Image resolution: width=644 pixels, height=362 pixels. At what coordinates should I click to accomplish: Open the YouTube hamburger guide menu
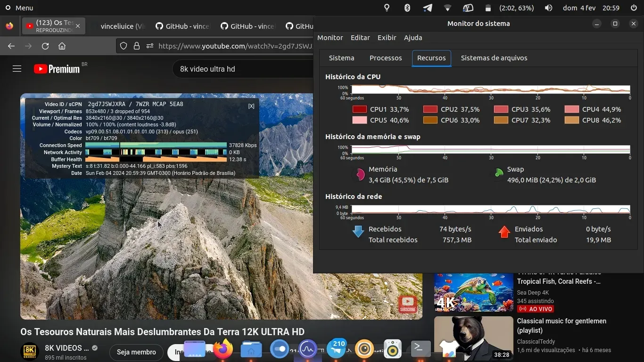(x=17, y=69)
